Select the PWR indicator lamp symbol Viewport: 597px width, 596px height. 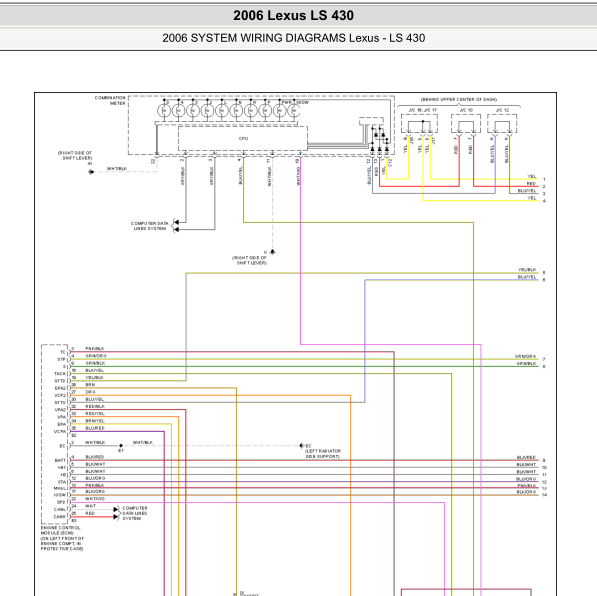pyautogui.click(x=280, y=110)
